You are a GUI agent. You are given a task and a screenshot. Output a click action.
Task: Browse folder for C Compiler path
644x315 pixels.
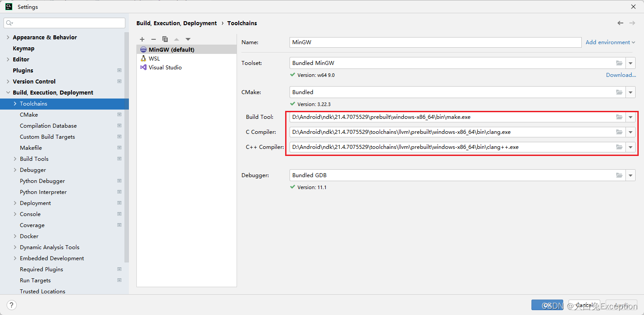tap(619, 132)
